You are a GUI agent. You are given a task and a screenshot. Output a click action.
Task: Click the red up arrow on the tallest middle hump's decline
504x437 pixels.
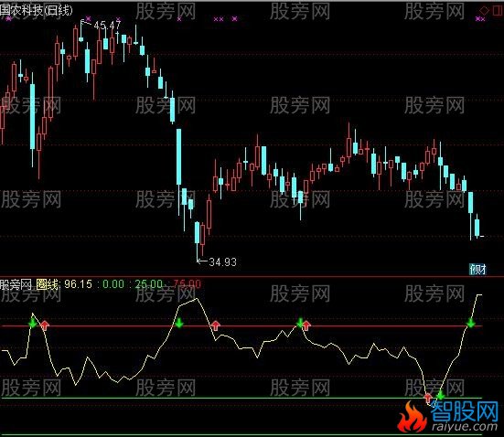(216, 325)
